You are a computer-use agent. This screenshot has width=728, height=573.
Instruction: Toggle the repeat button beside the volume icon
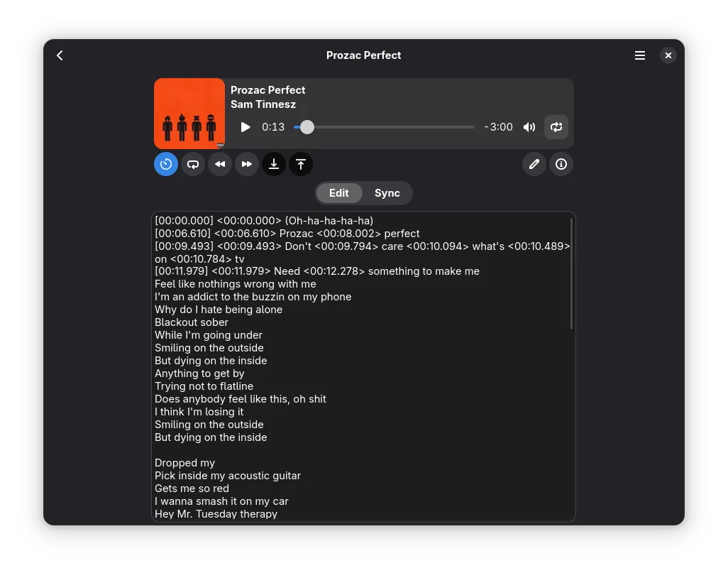tap(556, 127)
